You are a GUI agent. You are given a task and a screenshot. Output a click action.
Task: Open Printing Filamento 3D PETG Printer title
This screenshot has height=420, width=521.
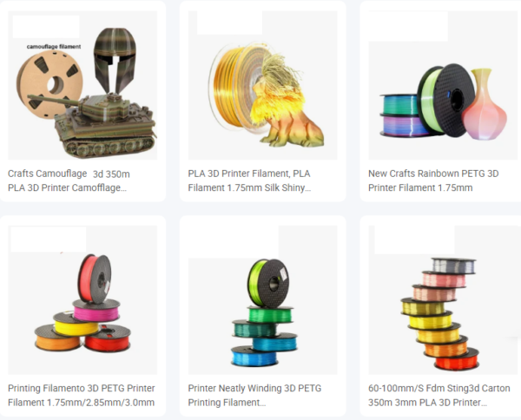[82, 395]
